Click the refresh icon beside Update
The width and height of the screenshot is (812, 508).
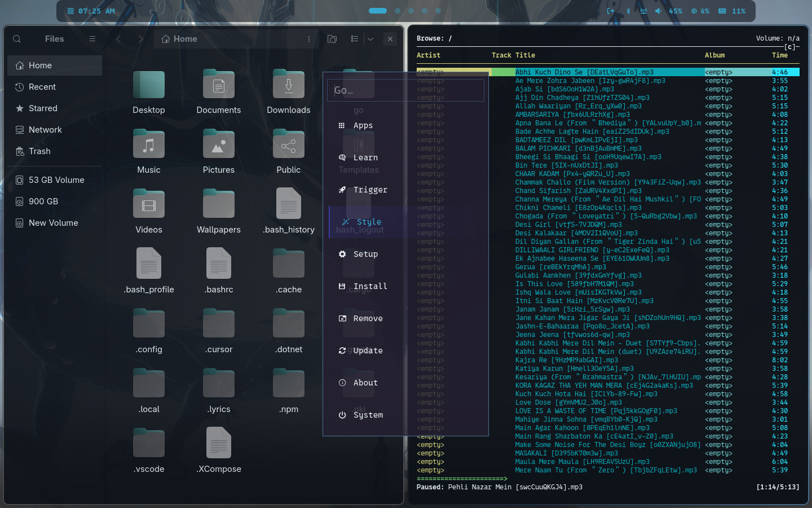point(342,351)
